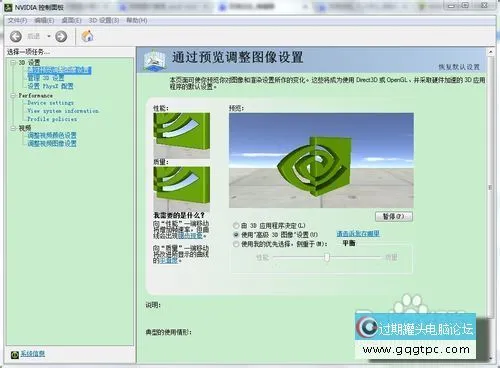Click the 暂停(P) pause button
500x368 pixels.
click(394, 216)
